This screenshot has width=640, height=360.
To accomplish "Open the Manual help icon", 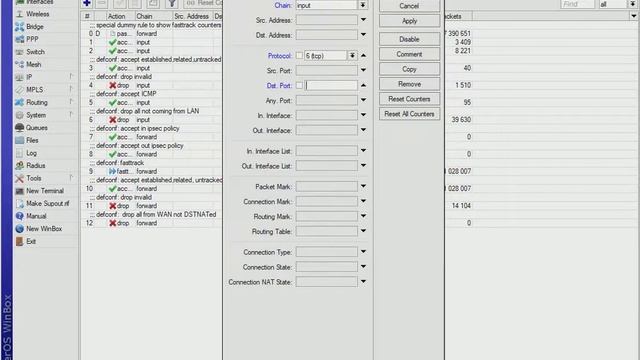I will click(19, 216).
